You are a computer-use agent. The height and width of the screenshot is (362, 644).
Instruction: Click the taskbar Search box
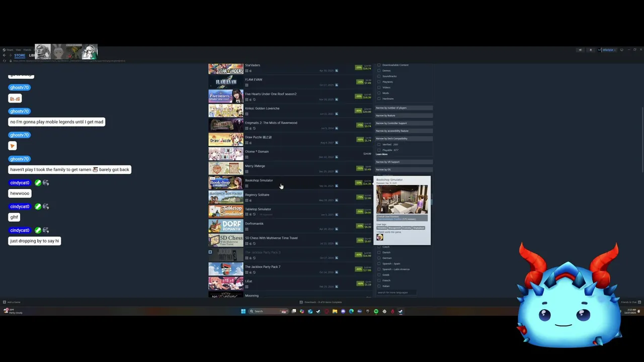269,311
